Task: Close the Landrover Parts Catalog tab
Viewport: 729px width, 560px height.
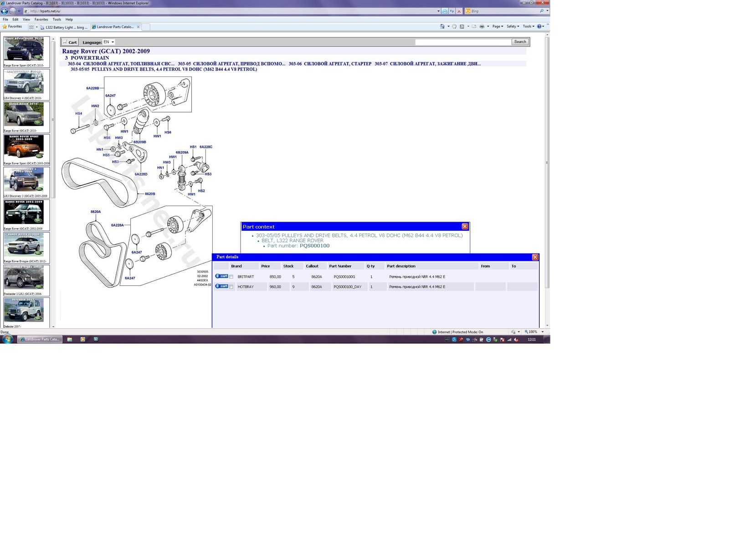Action: [139, 27]
